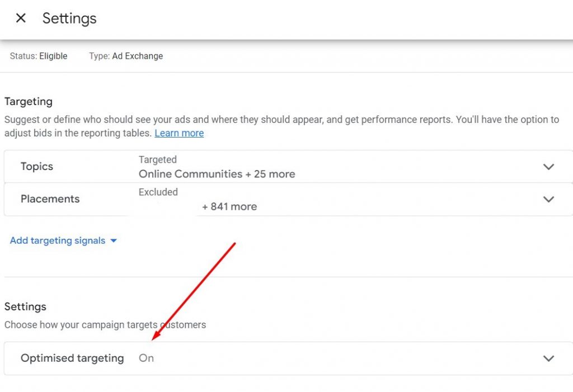Viewport: 573px width, 392px height.
Task: Click the 'Excluded' label in Placements row
Action: click(158, 192)
